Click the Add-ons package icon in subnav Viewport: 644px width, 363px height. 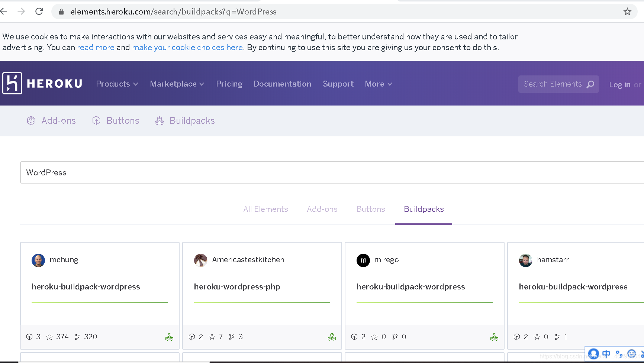point(31,121)
